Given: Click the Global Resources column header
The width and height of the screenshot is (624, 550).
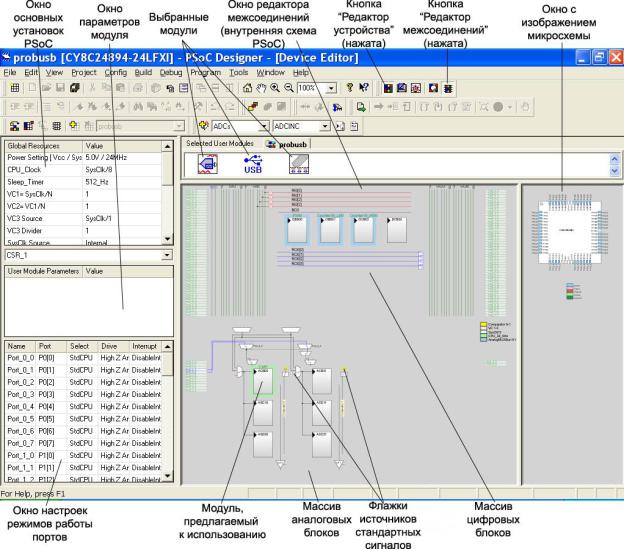Looking at the screenshot, I should pyautogui.click(x=44, y=146).
